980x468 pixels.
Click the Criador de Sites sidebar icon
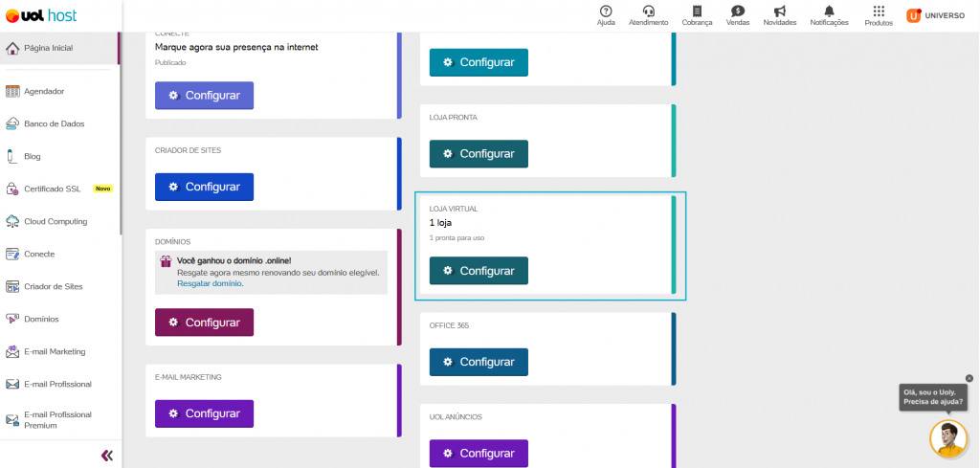[12, 286]
